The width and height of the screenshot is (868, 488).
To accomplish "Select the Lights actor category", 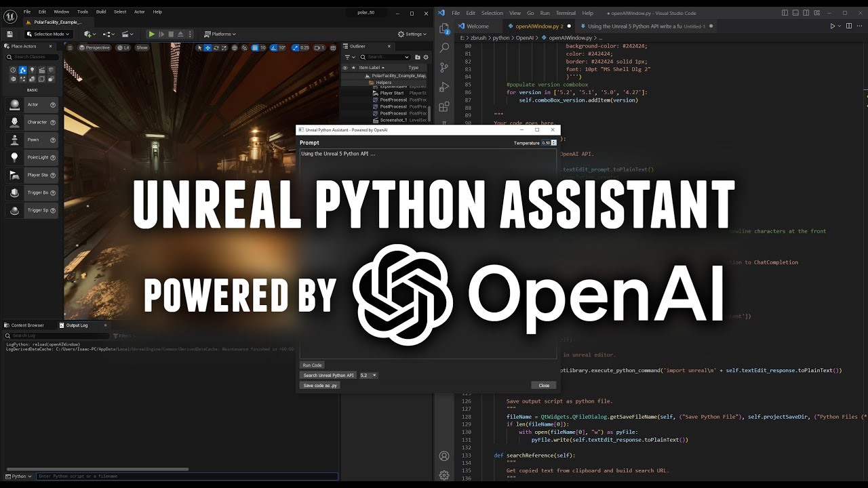I will (x=32, y=70).
